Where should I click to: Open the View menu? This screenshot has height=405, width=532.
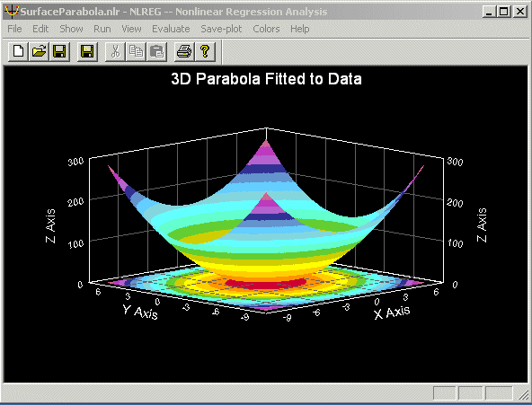(x=131, y=29)
